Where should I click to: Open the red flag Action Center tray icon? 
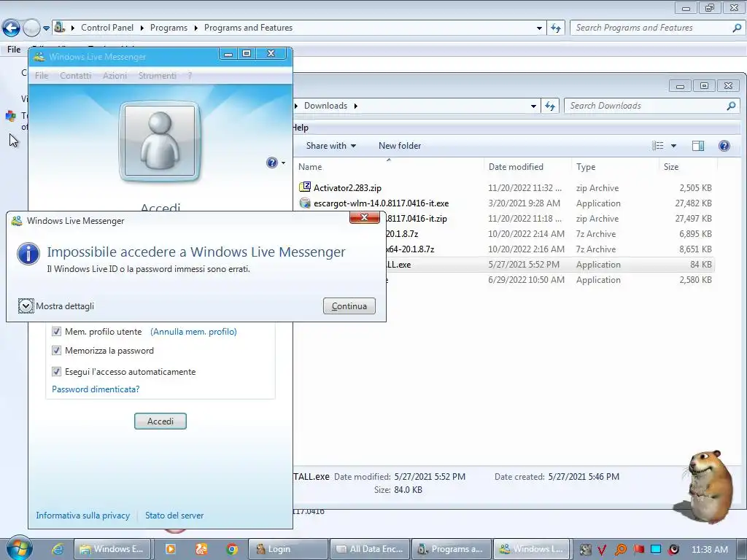[x=638, y=550]
